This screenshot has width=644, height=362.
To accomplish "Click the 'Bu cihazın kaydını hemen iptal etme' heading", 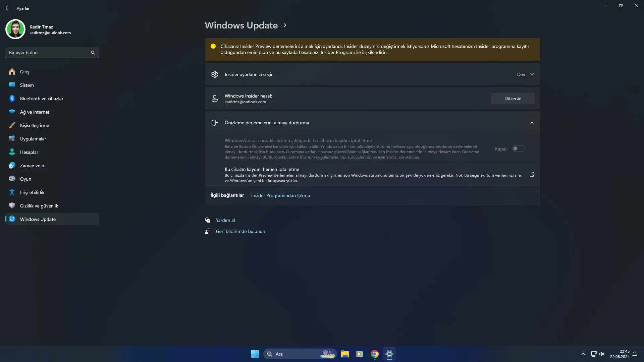I will point(262,169).
